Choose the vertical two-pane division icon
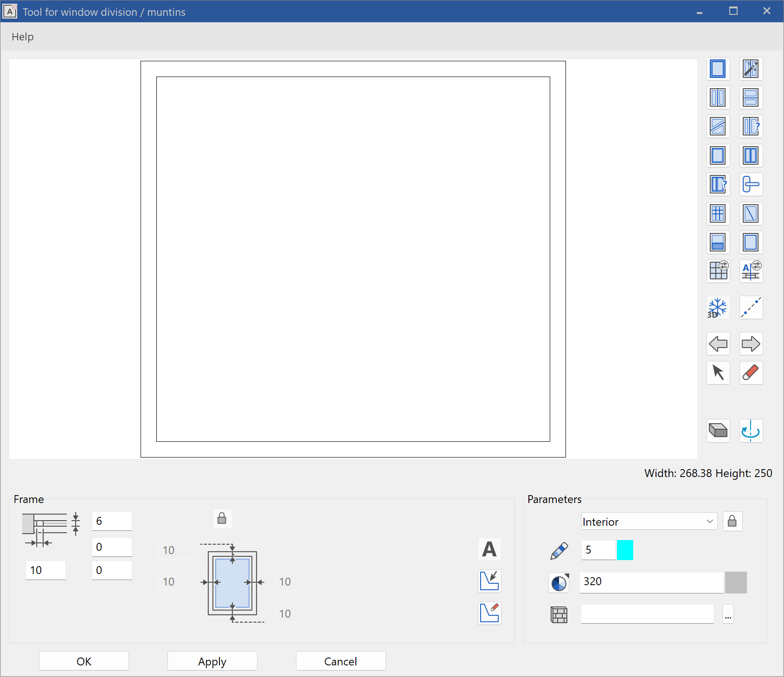 718,97
